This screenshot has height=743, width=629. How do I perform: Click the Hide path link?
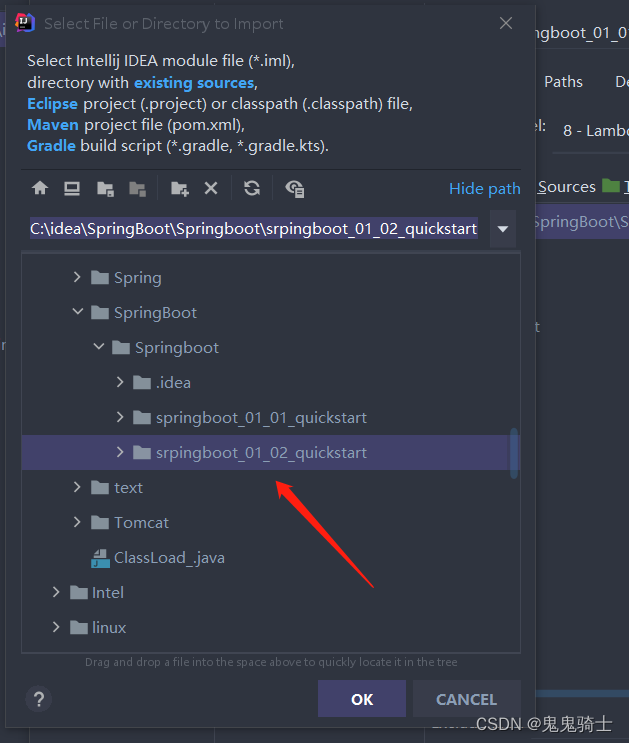click(484, 189)
